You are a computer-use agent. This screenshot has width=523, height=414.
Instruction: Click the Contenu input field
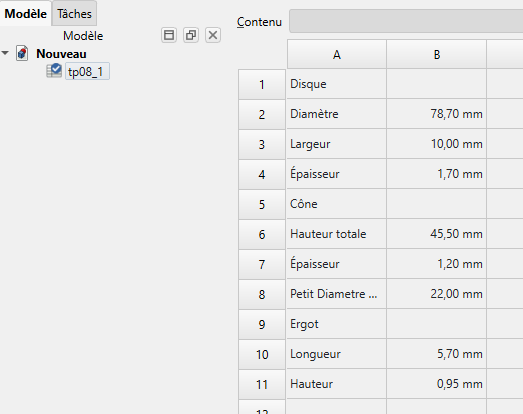pos(406,21)
